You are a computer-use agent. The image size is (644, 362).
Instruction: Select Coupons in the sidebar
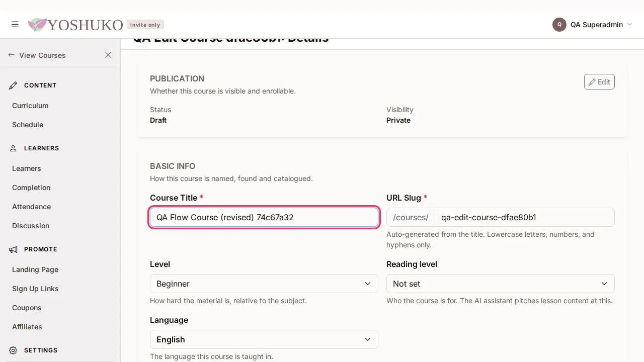[x=27, y=308]
